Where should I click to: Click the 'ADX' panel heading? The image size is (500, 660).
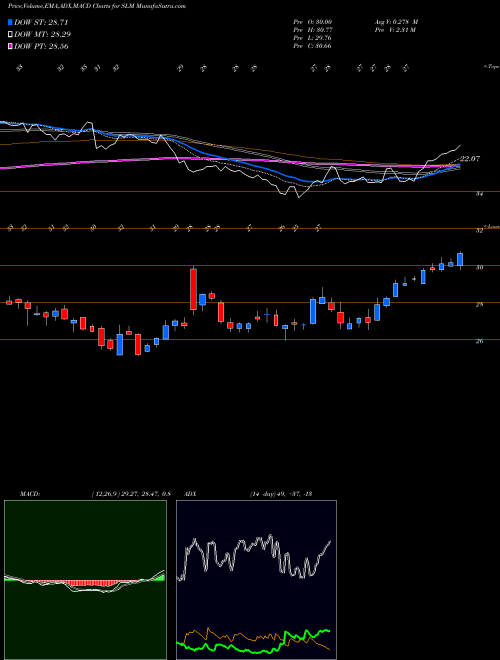pyautogui.click(x=191, y=494)
